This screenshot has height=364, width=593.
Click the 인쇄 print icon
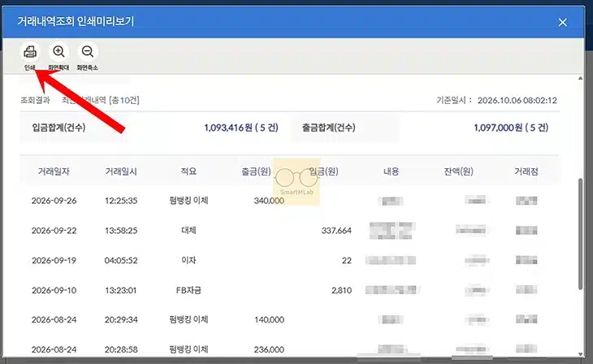point(30,52)
